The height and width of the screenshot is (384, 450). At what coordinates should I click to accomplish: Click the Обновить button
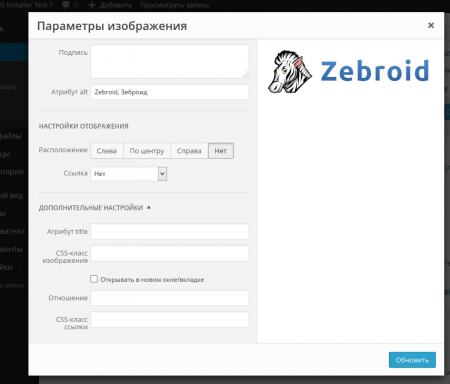(412, 360)
